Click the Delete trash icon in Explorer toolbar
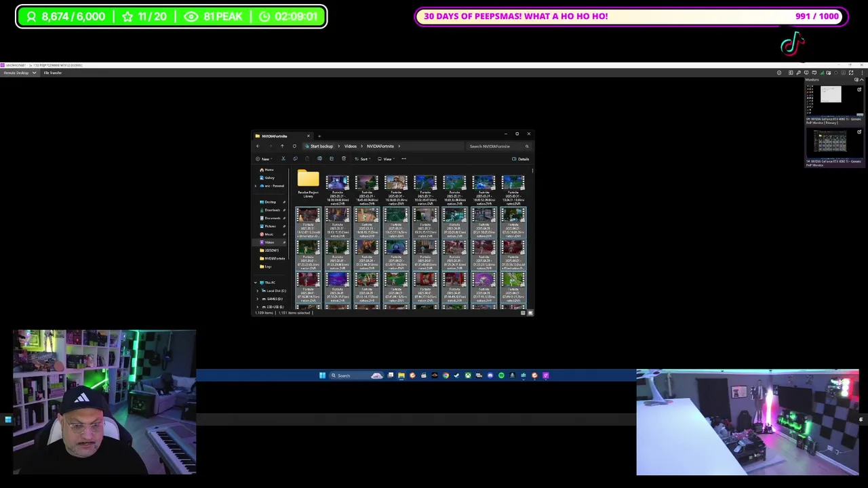Image resolution: width=868 pixels, height=488 pixels. [344, 159]
